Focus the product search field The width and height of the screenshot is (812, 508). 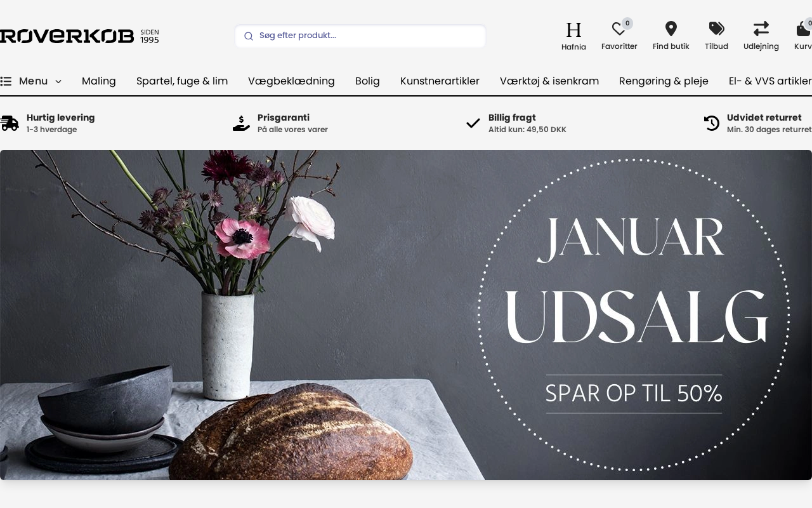360,36
